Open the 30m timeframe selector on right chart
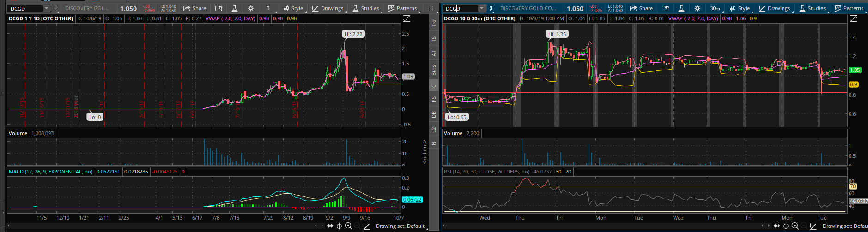Screen dimensions: 868x232 point(715,8)
